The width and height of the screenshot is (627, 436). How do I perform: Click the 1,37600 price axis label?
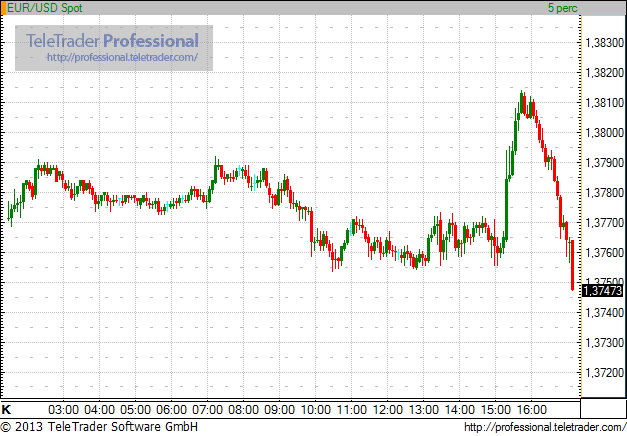pyautogui.click(x=604, y=252)
